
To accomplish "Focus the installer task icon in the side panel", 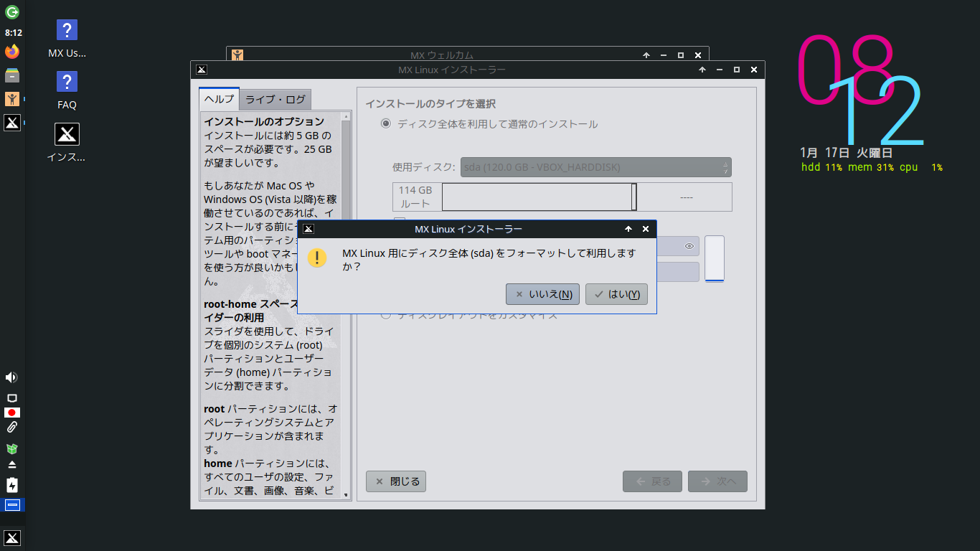I will tap(12, 123).
